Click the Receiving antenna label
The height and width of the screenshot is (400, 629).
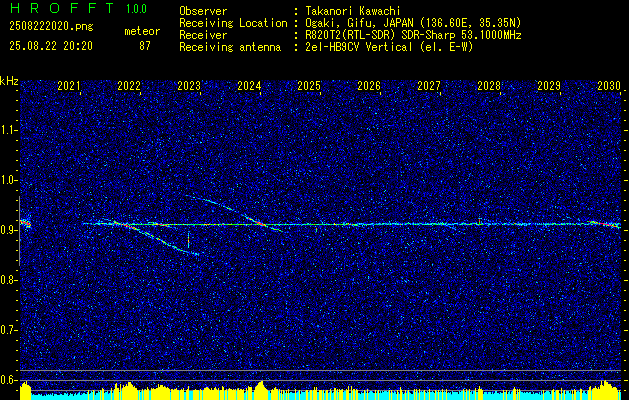click(x=230, y=47)
